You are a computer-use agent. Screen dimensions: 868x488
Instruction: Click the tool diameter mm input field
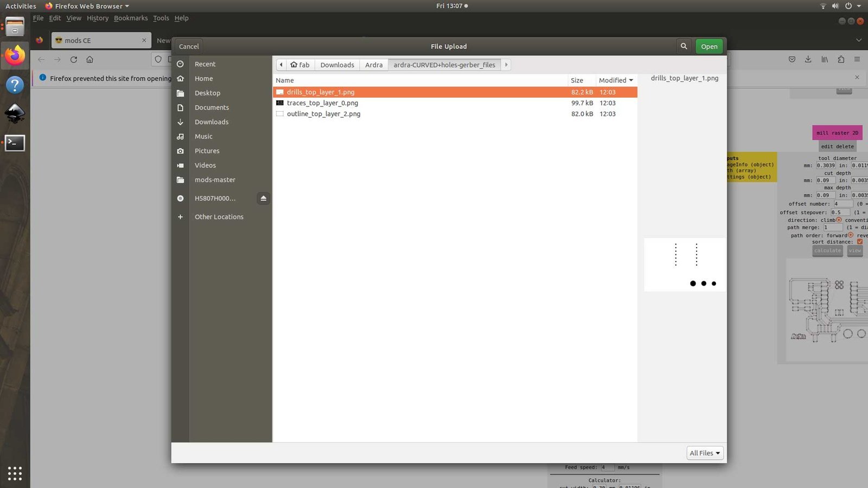826,165
